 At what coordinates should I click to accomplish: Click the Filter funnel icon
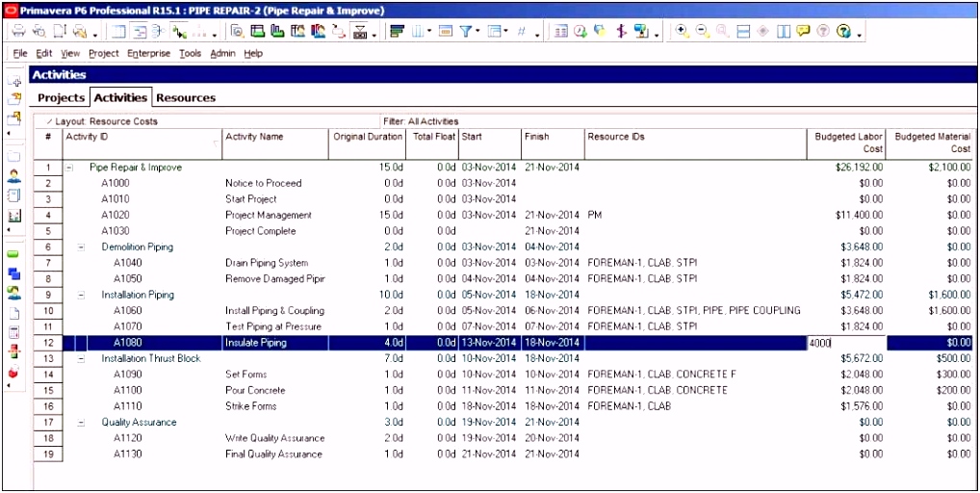[466, 31]
